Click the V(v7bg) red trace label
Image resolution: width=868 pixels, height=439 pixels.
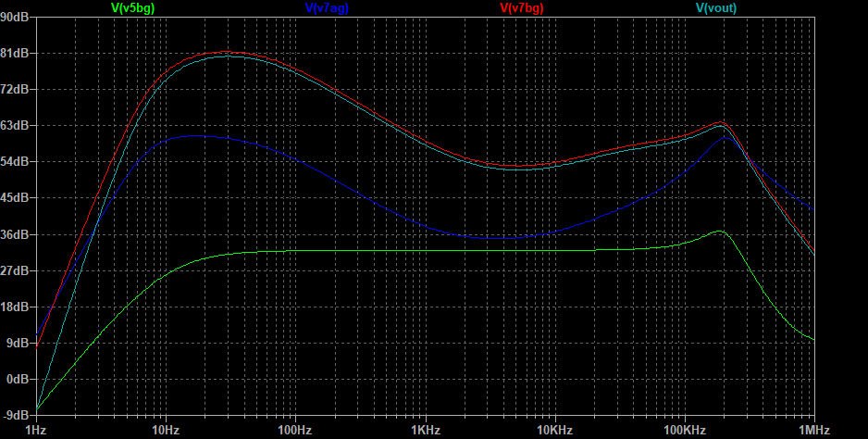(522, 7)
